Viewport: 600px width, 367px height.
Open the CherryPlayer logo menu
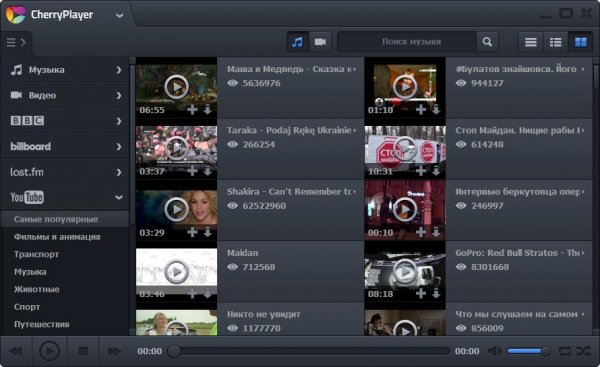(16, 15)
